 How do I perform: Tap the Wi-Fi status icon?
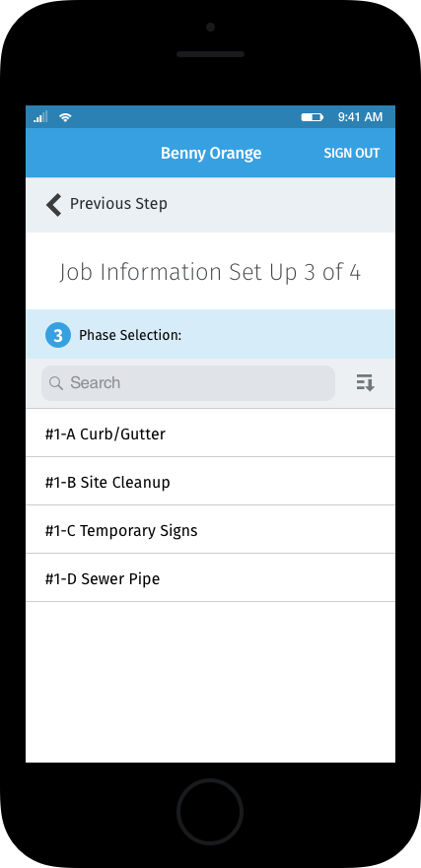pos(65,117)
